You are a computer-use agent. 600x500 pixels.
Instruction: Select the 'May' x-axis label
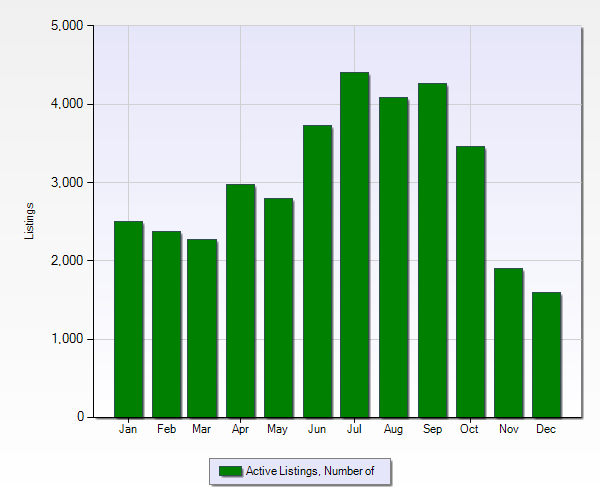pos(278,429)
